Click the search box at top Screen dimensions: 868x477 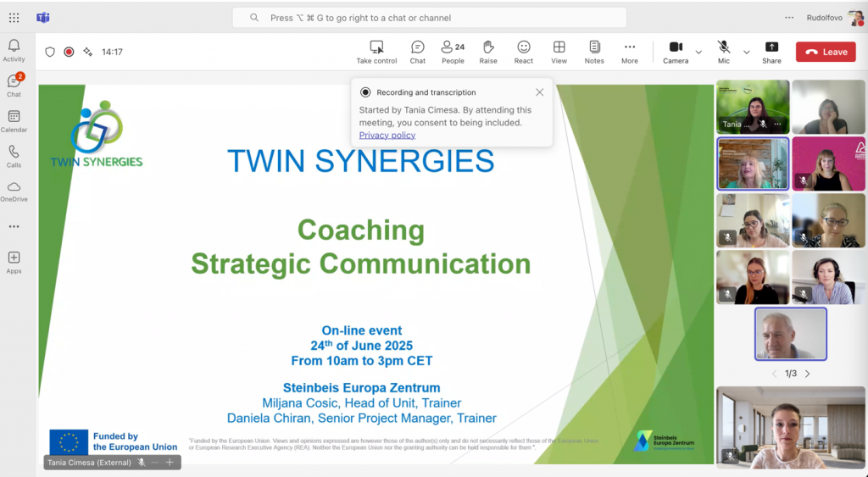coord(430,18)
